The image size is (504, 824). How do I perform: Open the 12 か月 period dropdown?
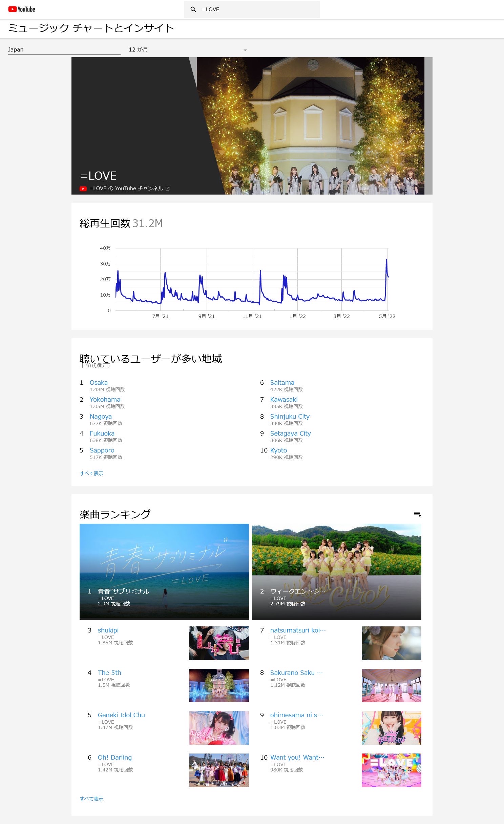(x=188, y=50)
